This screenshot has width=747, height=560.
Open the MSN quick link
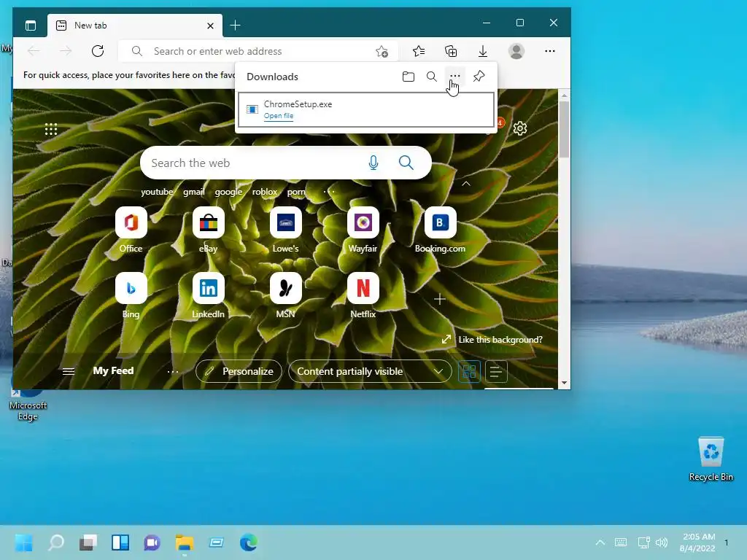pos(285,296)
